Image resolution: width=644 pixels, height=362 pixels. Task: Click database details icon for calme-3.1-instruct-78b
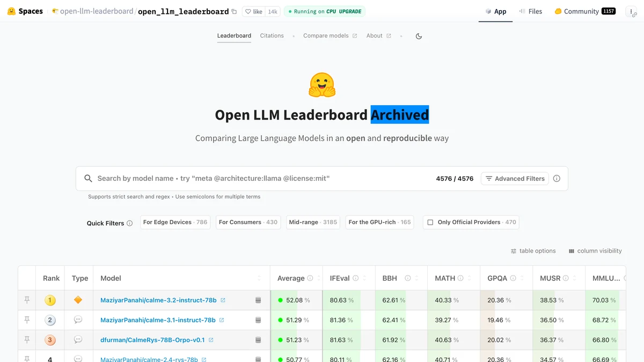tap(258, 320)
